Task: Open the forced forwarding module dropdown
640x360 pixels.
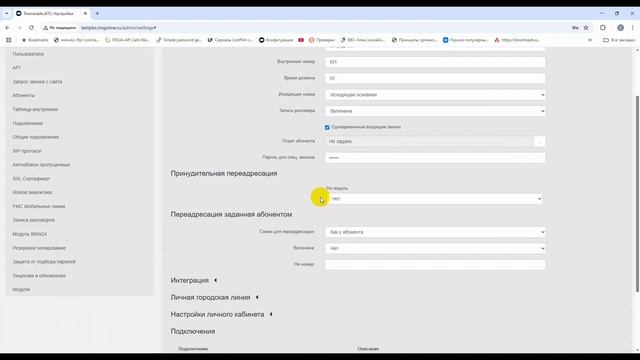Action: pos(435,199)
